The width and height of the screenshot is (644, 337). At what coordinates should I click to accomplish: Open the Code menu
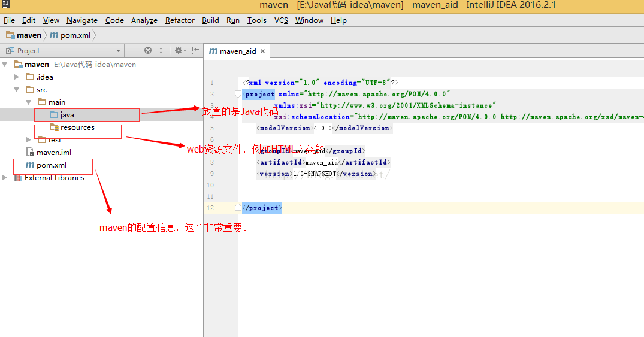click(x=114, y=20)
